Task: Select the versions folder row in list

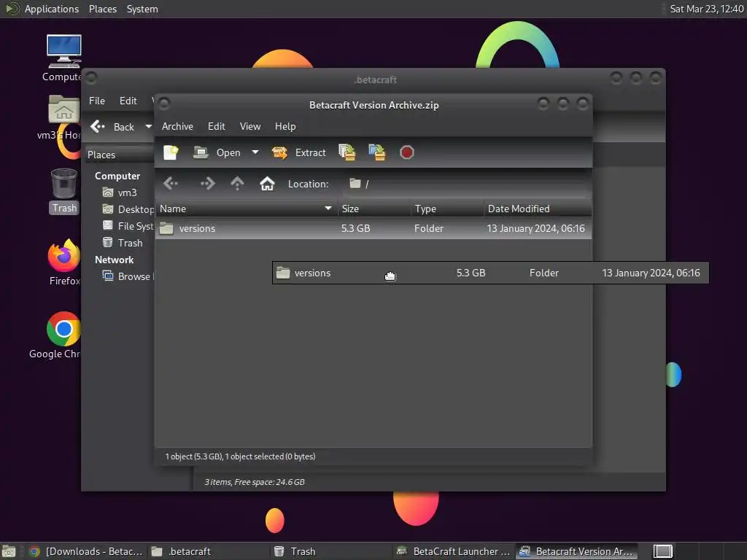Action: point(373,228)
